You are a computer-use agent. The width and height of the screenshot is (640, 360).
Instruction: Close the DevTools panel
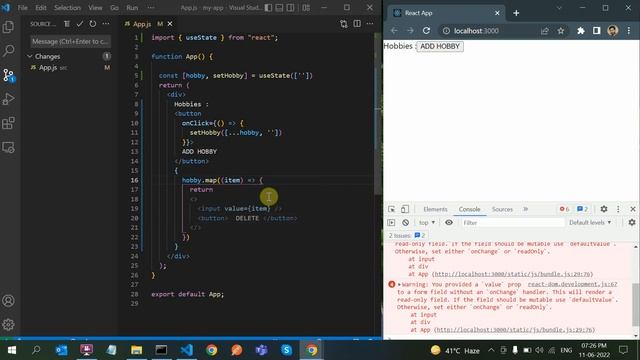[633, 209]
